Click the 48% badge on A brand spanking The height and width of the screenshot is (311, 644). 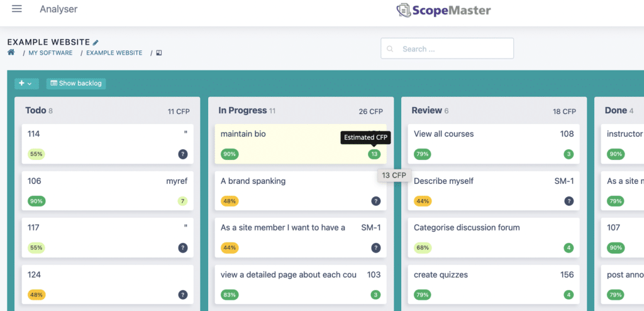[x=230, y=201]
